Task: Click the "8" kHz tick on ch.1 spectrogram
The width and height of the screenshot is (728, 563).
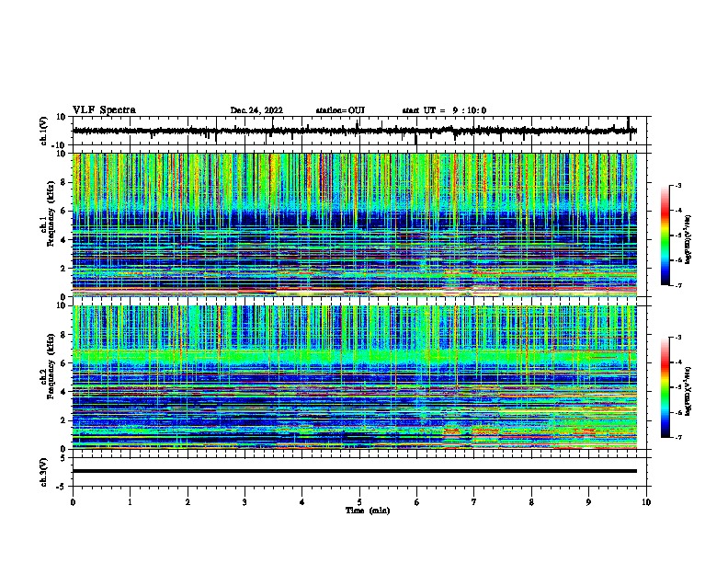Action: point(64,182)
